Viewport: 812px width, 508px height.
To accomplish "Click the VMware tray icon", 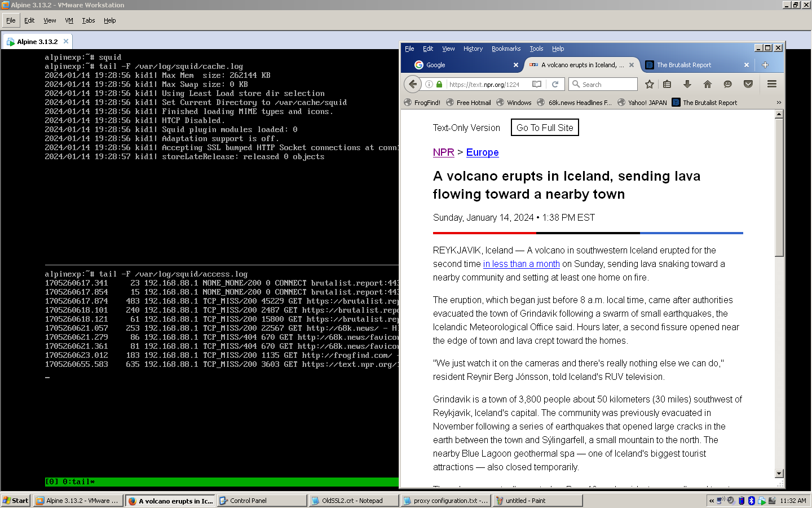I will [761, 500].
